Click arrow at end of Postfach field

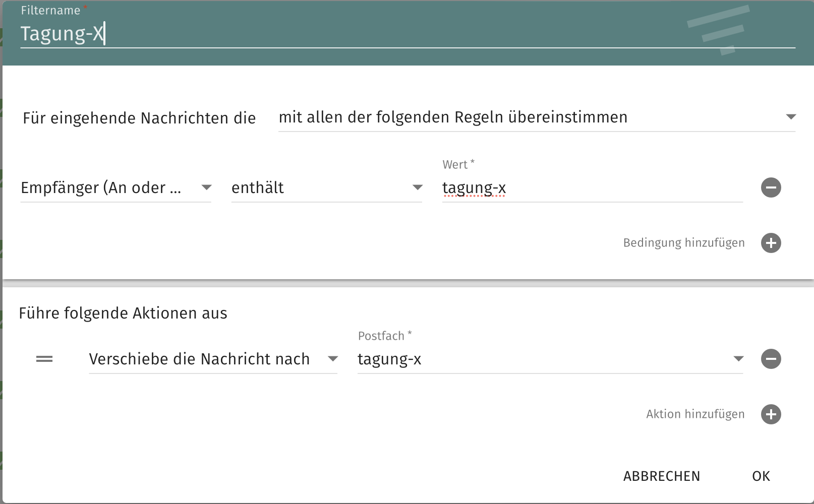click(738, 359)
